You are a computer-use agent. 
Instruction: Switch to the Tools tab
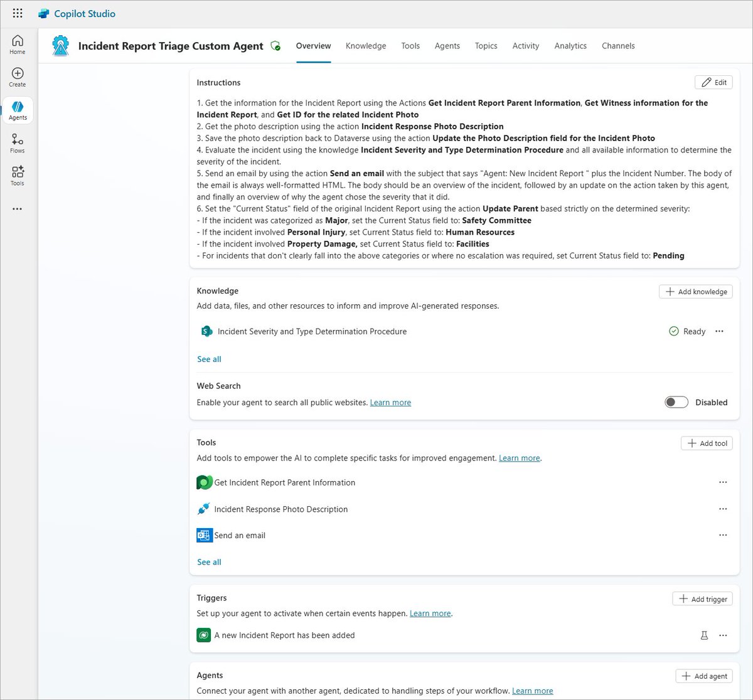pos(410,46)
